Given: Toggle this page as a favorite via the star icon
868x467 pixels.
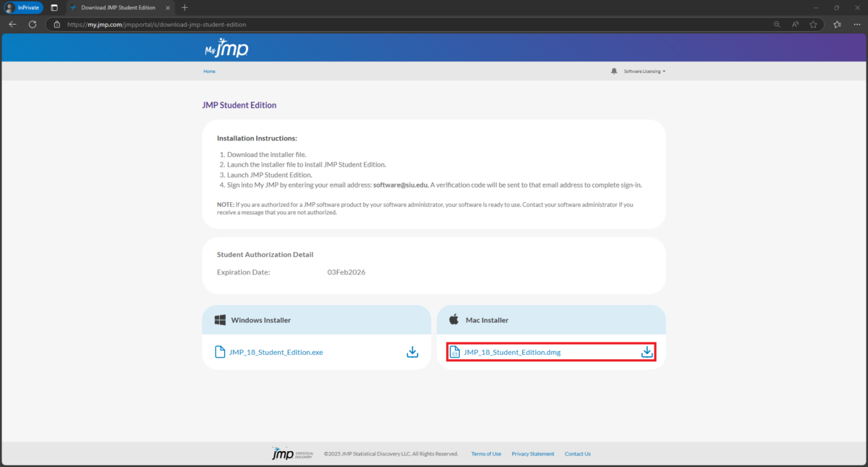Looking at the screenshot, I should [813, 24].
